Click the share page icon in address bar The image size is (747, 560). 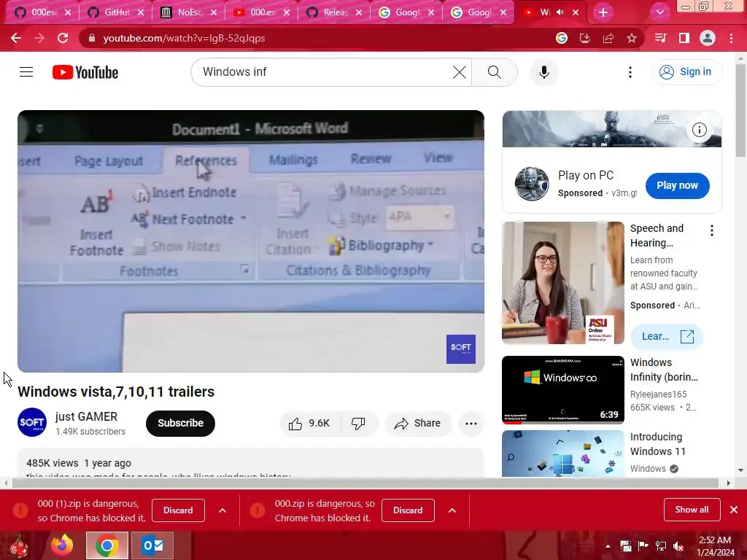608,38
